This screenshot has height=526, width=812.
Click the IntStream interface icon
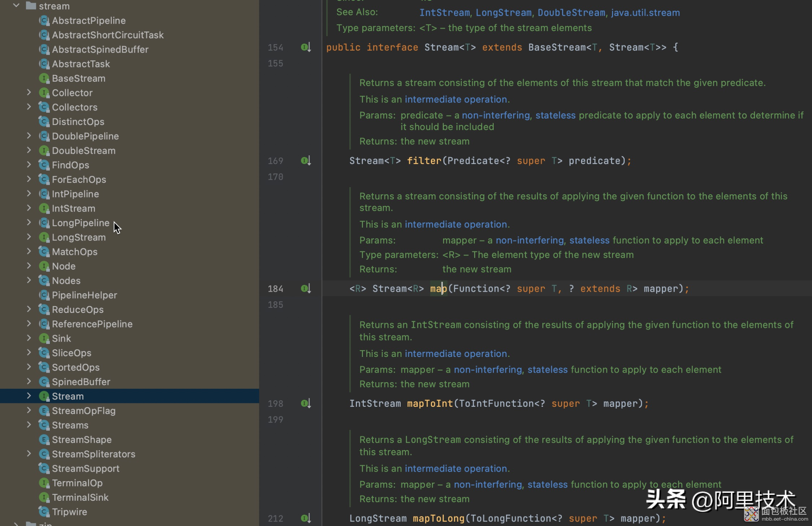(44, 209)
